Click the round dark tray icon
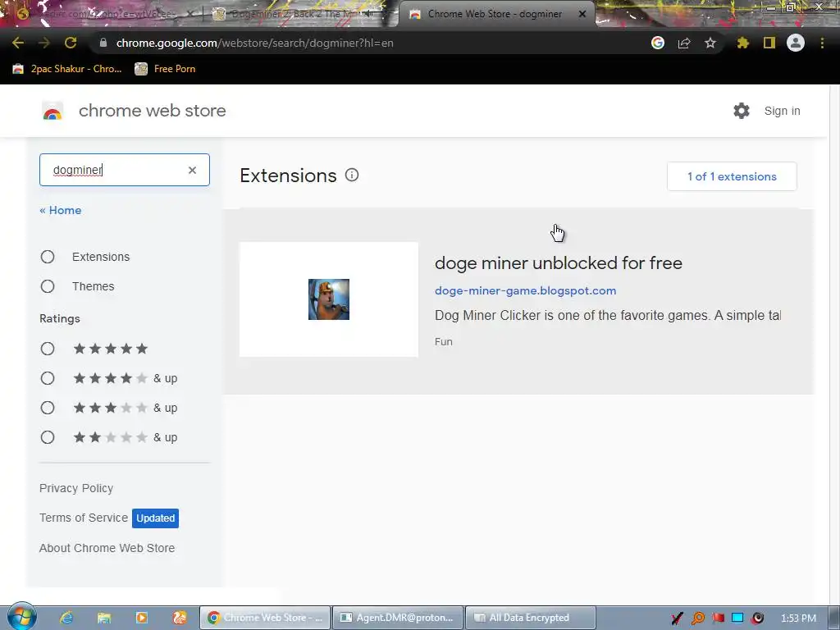The image size is (840, 630). pos(757,619)
